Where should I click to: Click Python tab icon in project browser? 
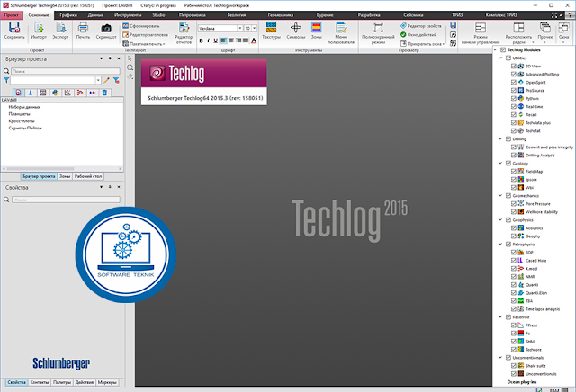coord(56,93)
